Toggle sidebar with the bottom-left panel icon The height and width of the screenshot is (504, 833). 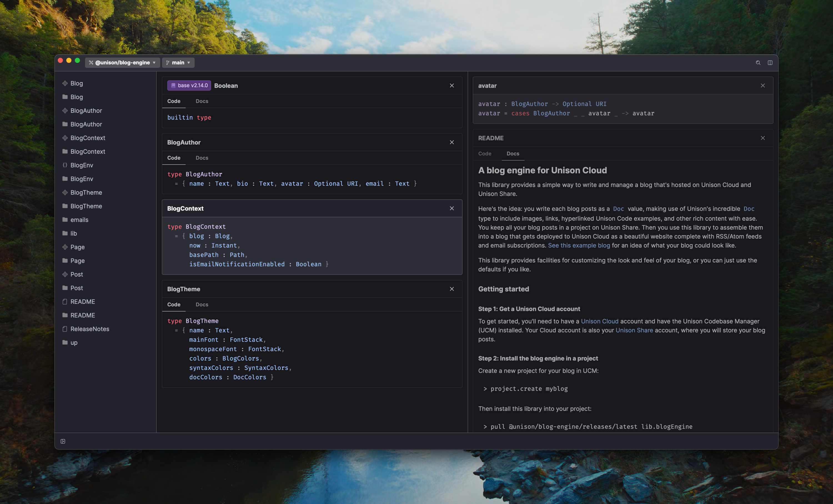click(63, 441)
